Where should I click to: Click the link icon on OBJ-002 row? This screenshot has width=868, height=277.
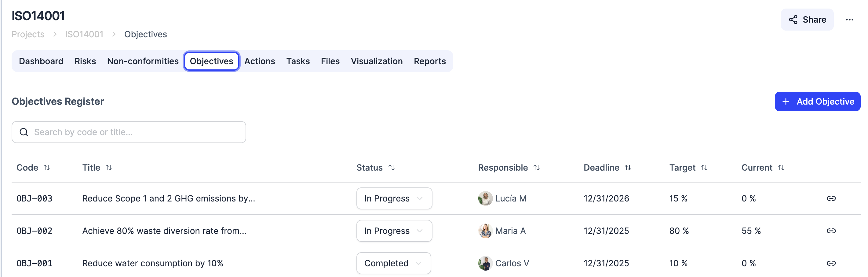(x=832, y=231)
